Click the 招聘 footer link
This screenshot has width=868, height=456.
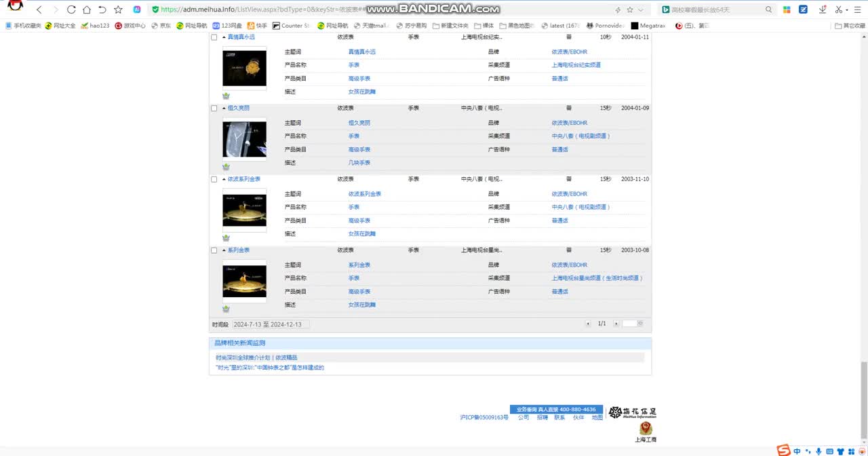pyautogui.click(x=542, y=418)
